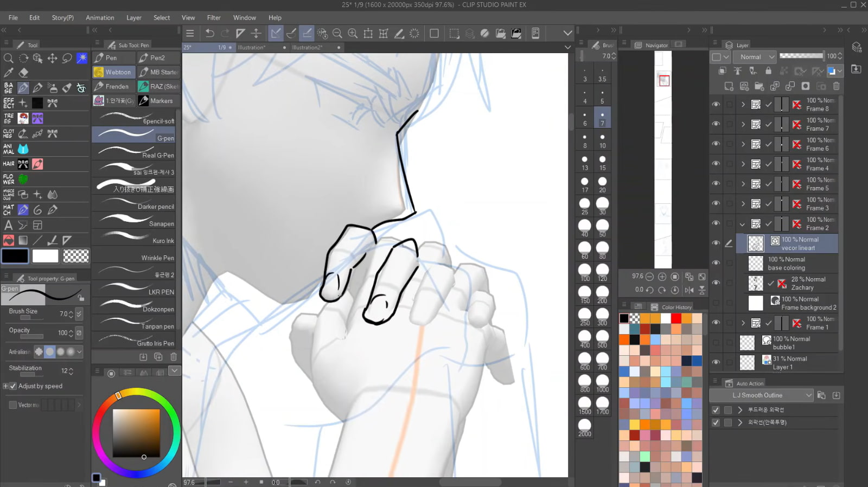Open the Animation menu
The image size is (868, 487).
tap(100, 18)
